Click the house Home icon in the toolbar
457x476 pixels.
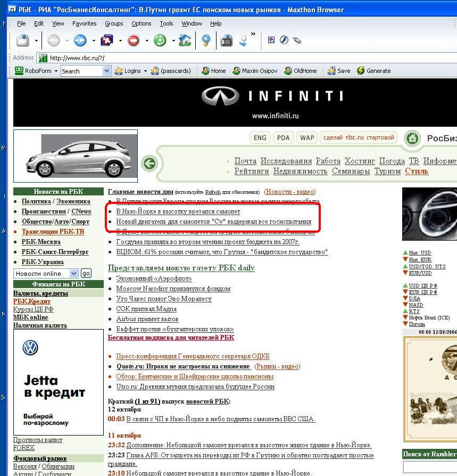click(185, 40)
